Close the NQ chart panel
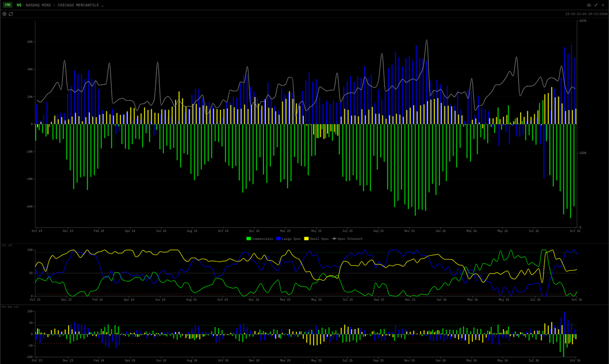609x364 pixels. [602, 5]
